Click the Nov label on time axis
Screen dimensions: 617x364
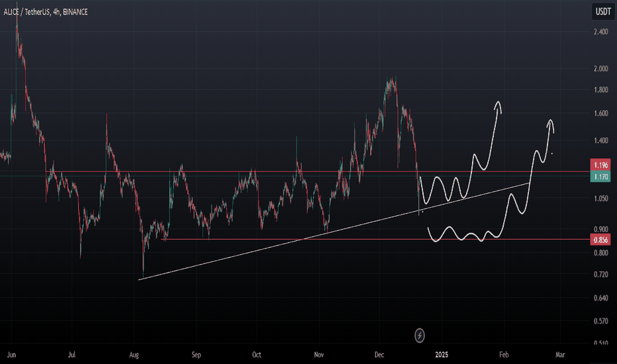pos(318,355)
